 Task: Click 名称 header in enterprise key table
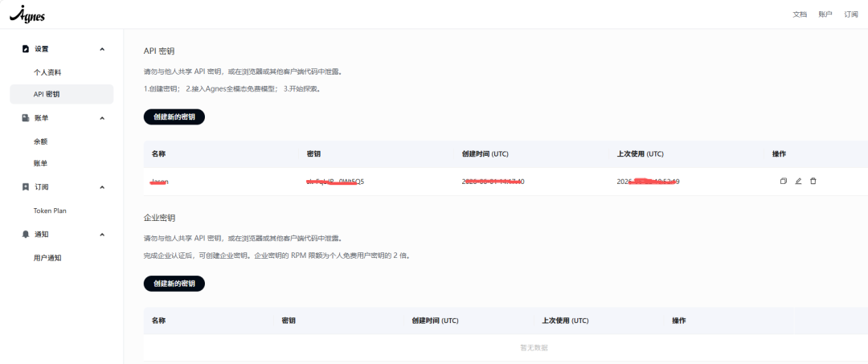pos(158,321)
